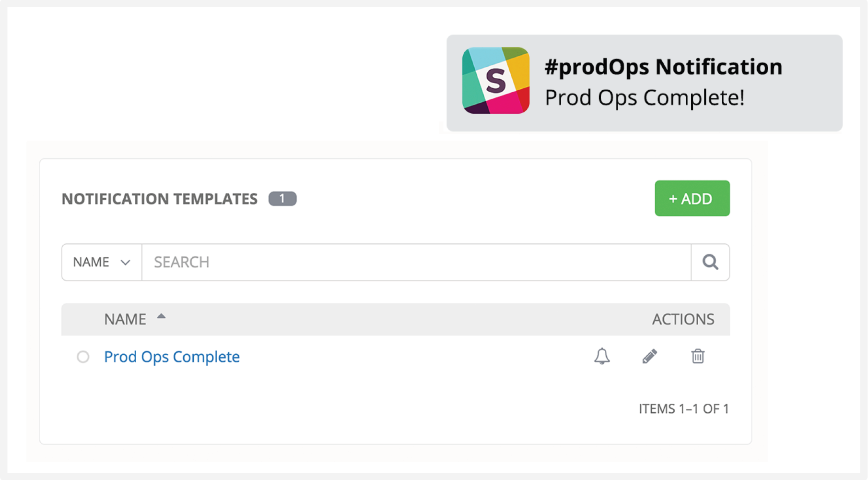Focus the SEARCH input field
This screenshot has width=868, height=480.
[x=416, y=262]
